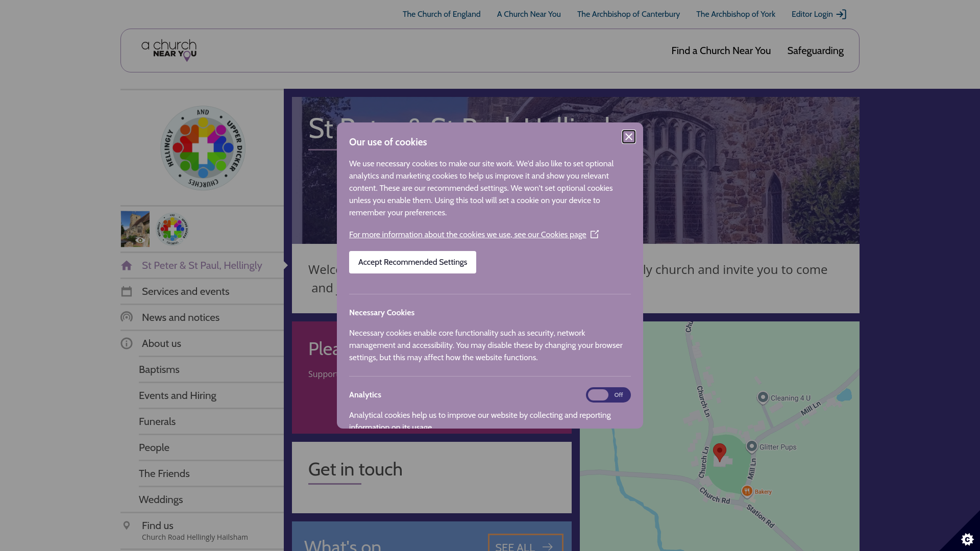Click external link icon beside Cookies page
This screenshot has height=551, width=980.
595,234
